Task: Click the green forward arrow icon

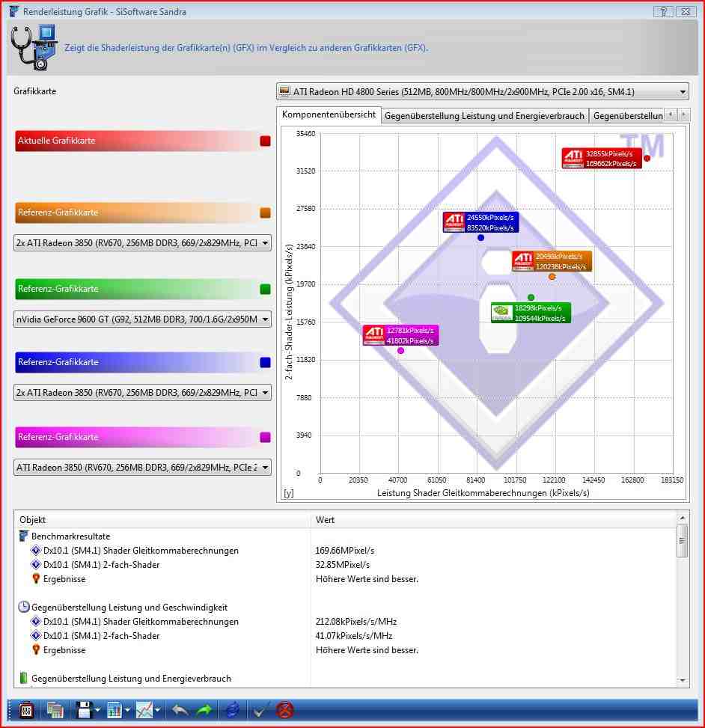Action: coord(204,710)
